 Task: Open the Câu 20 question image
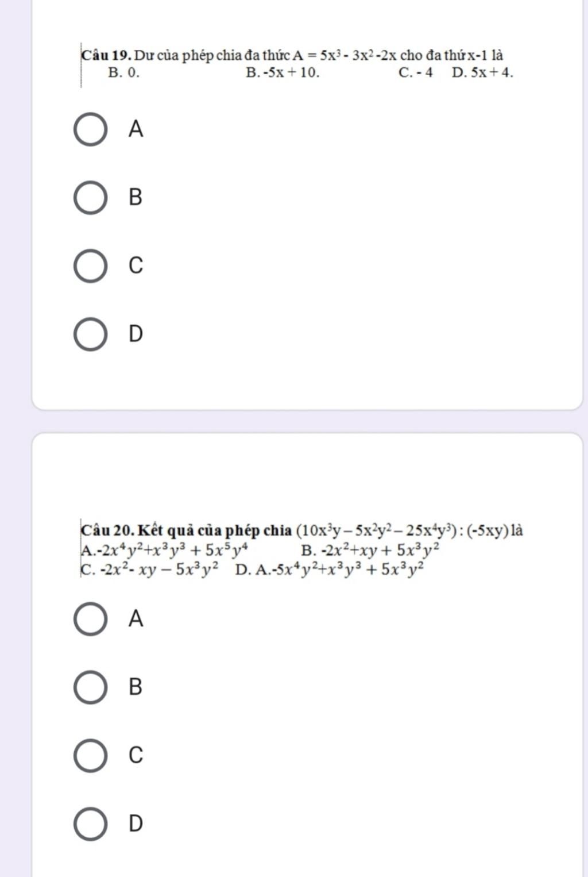pyautogui.click(x=301, y=549)
